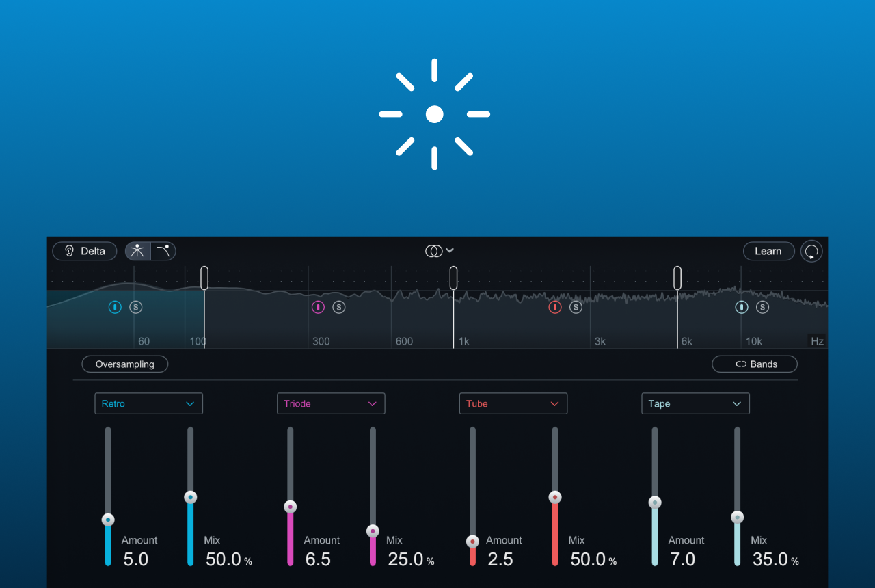Click the Tape band Mix slider handle
The width and height of the screenshot is (875, 588).
(x=737, y=518)
